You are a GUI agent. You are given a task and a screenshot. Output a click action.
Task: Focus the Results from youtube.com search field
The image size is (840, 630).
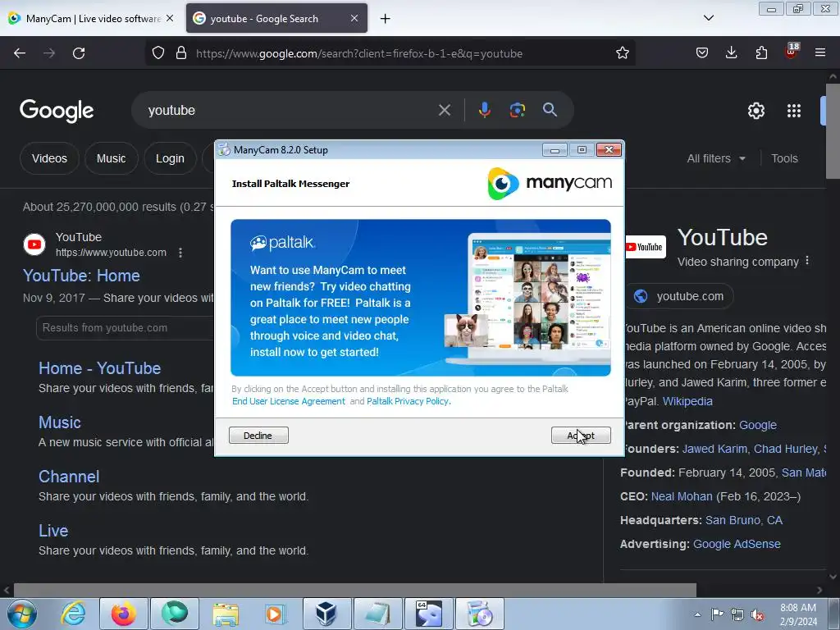[x=125, y=328]
